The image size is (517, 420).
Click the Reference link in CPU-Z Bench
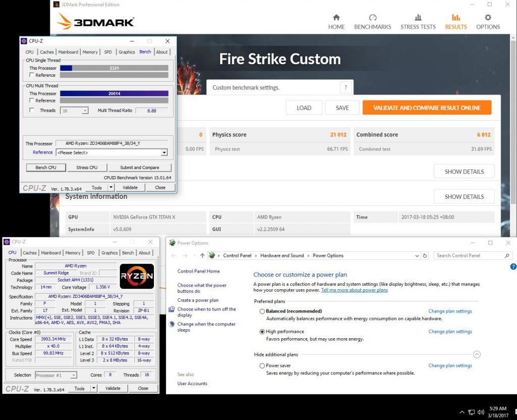(42, 152)
